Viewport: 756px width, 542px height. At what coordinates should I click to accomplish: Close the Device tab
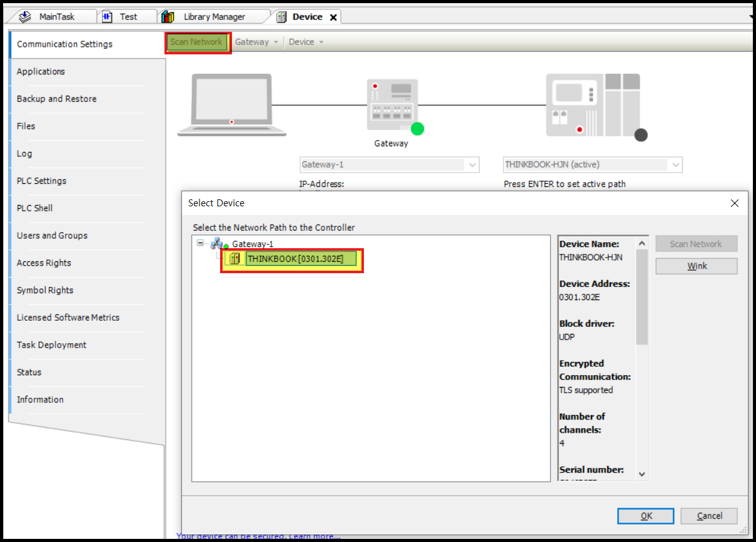[333, 18]
